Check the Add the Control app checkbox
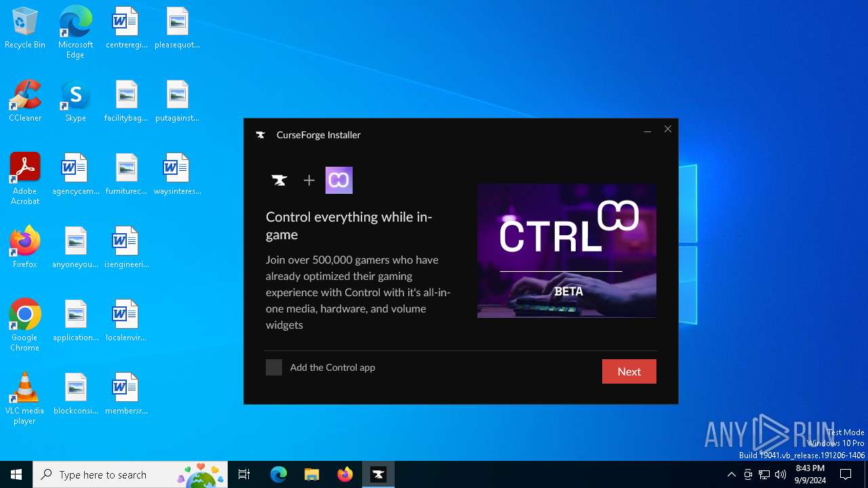Viewport: 868px width, 488px height. pyautogui.click(x=274, y=367)
